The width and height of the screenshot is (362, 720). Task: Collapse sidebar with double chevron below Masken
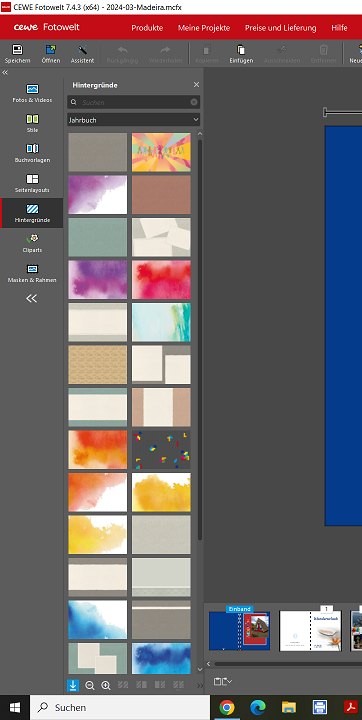pos(31,298)
